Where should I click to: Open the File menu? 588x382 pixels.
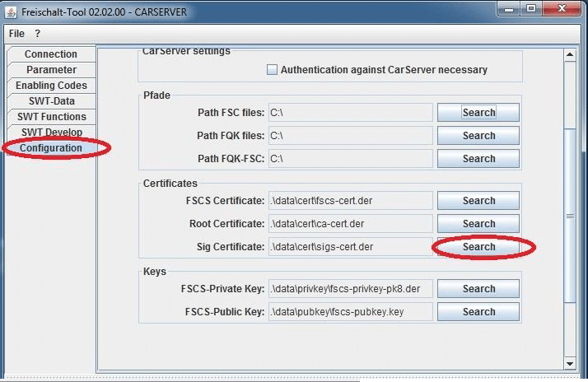click(x=16, y=34)
